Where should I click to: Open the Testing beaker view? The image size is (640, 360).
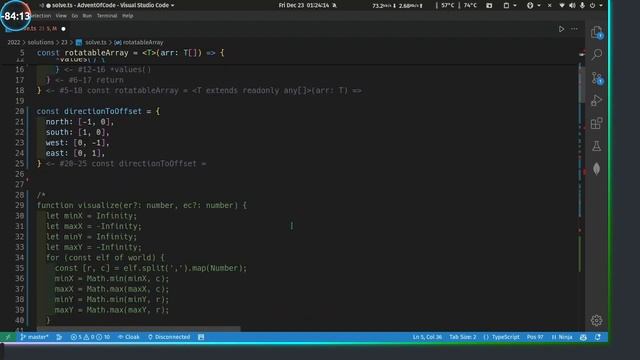[x=596, y=146]
